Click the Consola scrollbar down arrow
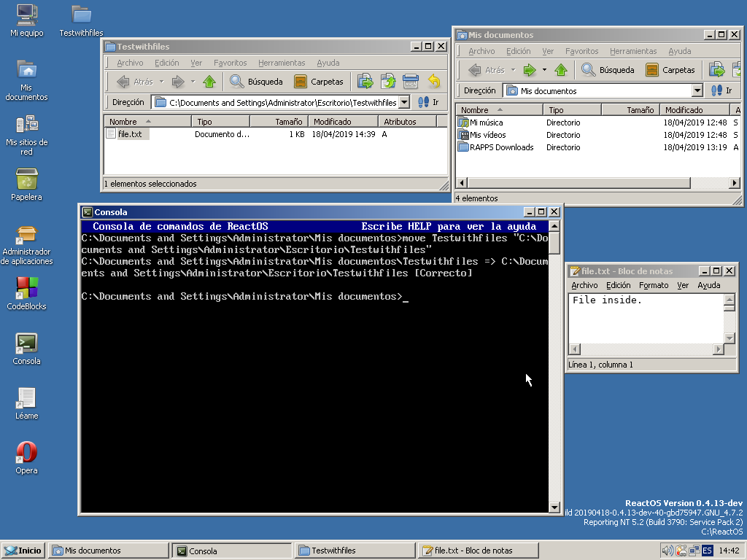This screenshot has height=560, width=747. pos(554,507)
